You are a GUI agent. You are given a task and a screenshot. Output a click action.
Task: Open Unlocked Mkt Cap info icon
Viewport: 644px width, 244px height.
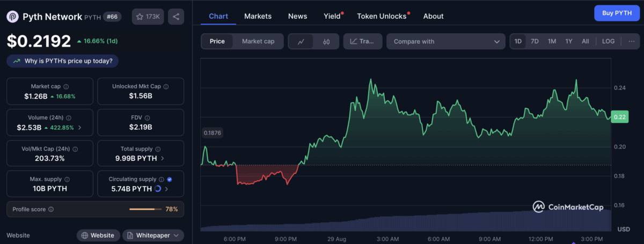(x=166, y=86)
